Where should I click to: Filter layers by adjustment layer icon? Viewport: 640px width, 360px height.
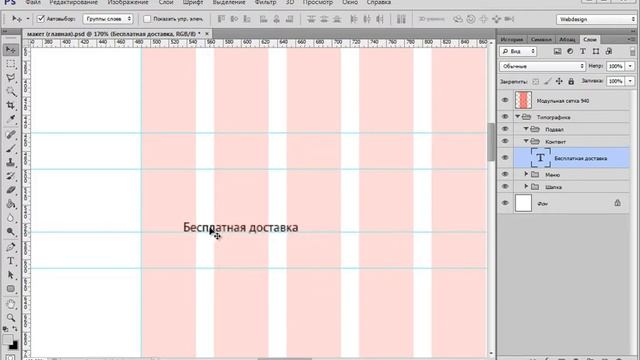click(x=570, y=51)
